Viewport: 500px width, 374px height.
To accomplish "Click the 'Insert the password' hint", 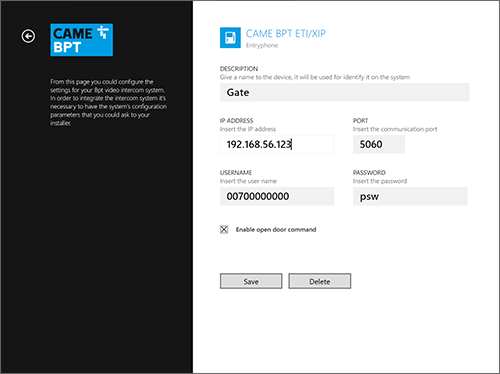I will click(380, 181).
